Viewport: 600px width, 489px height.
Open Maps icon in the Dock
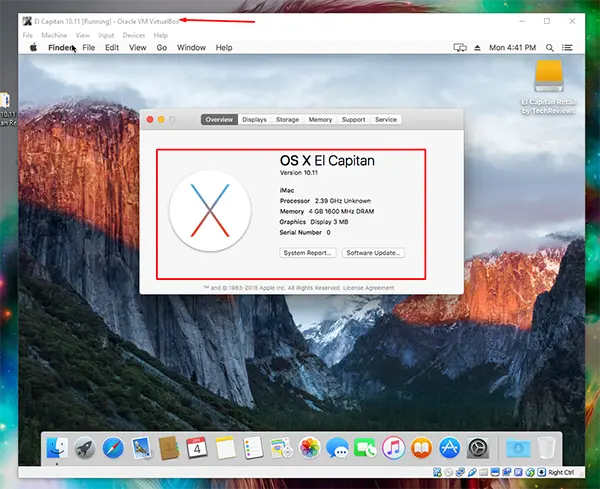281,448
